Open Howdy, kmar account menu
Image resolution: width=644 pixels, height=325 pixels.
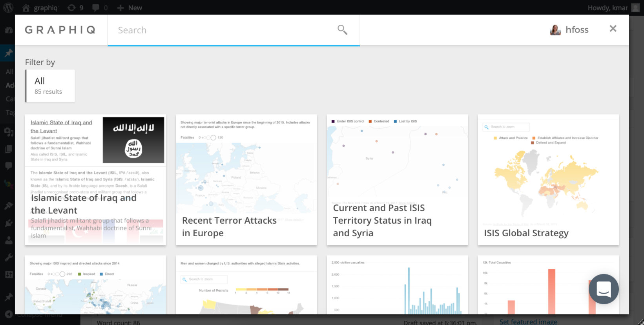pyautogui.click(x=614, y=7)
